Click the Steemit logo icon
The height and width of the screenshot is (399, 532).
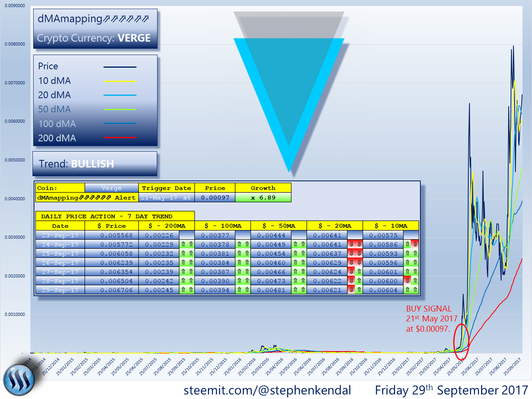coord(19,379)
